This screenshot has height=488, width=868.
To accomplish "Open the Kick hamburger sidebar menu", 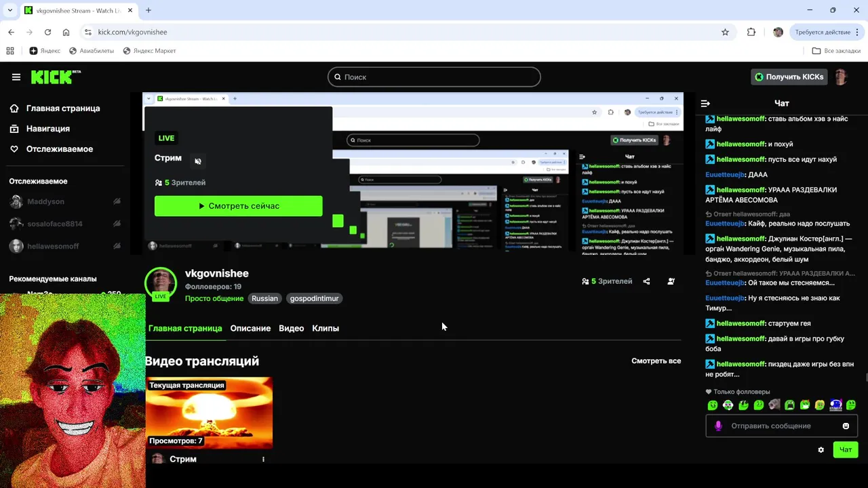I will coord(16,77).
